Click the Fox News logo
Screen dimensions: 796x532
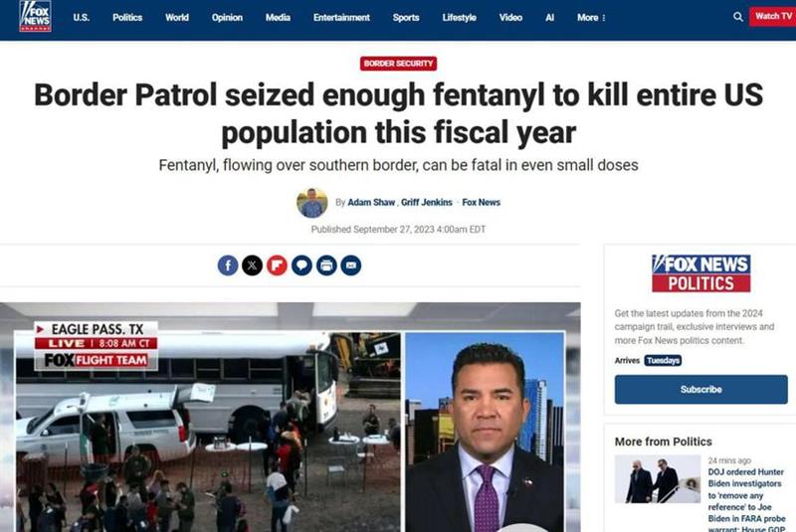35,16
